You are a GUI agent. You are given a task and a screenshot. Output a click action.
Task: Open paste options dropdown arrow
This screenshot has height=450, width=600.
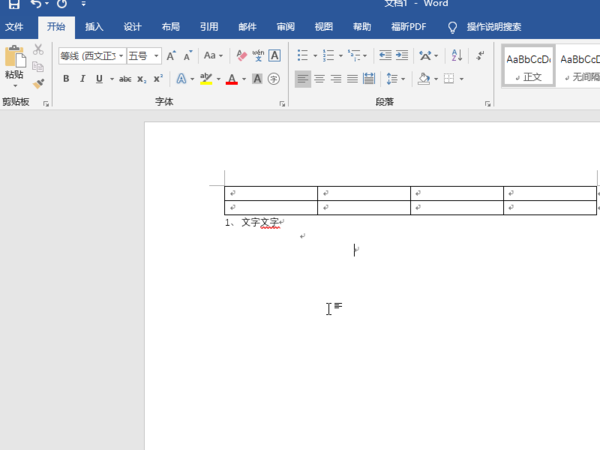click(15, 86)
